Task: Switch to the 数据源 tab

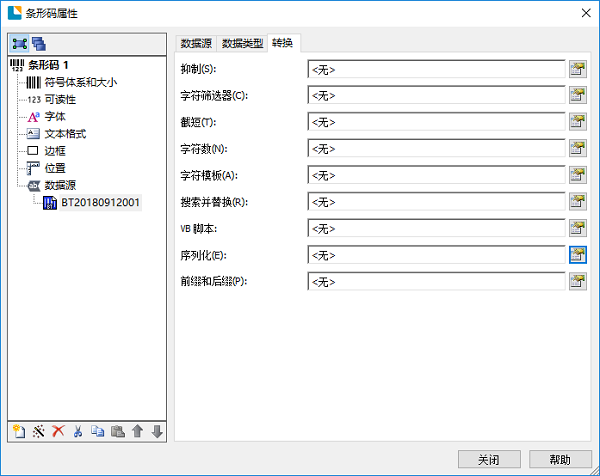Action: tap(198, 43)
